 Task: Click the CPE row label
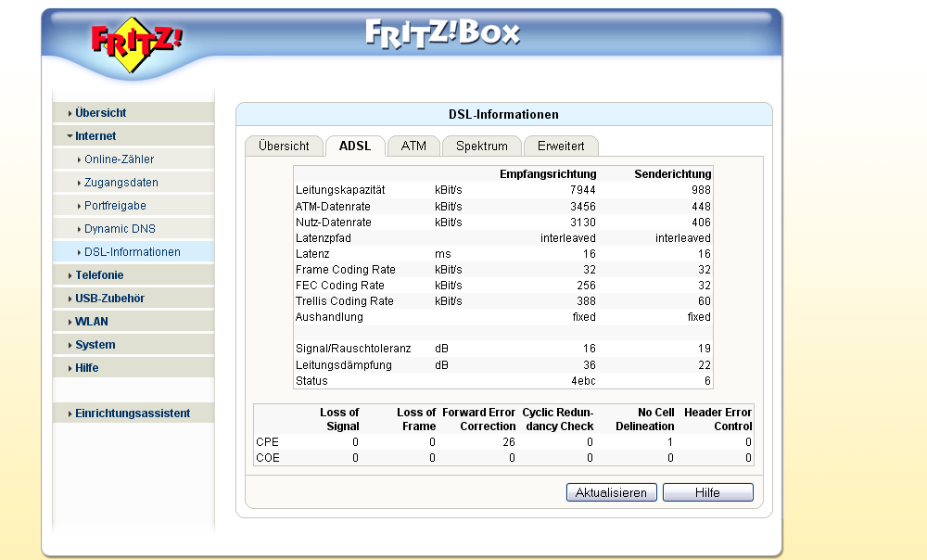click(x=267, y=442)
